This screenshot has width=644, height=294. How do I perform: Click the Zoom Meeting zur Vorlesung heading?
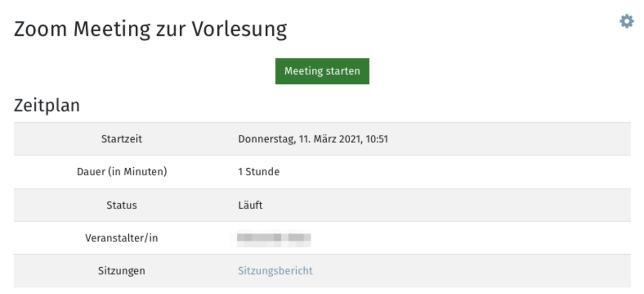150,28
